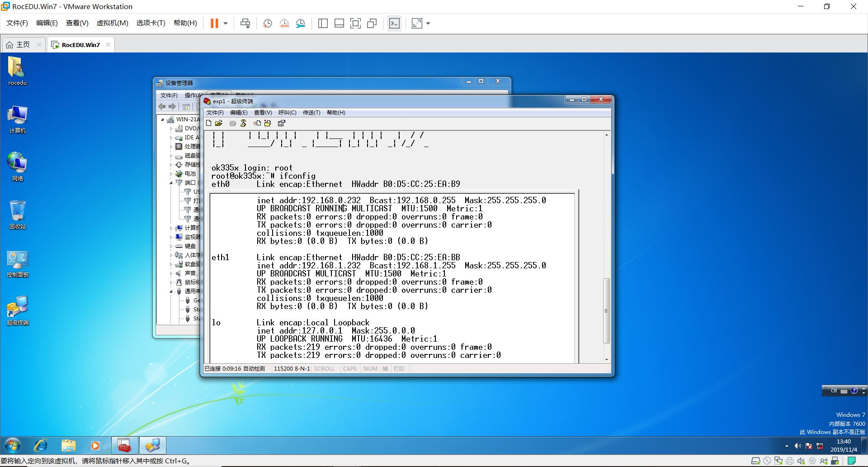Send Ctrl+Alt+Del to the virtual machine

click(245, 23)
